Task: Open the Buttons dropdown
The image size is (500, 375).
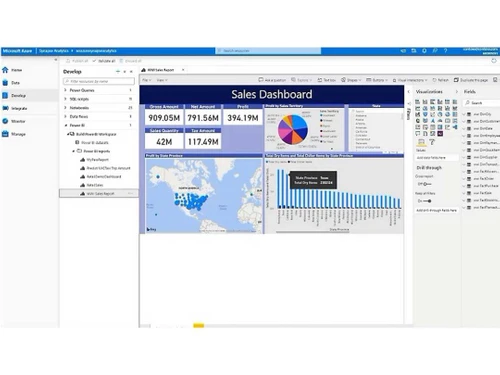Action: pos(377,80)
